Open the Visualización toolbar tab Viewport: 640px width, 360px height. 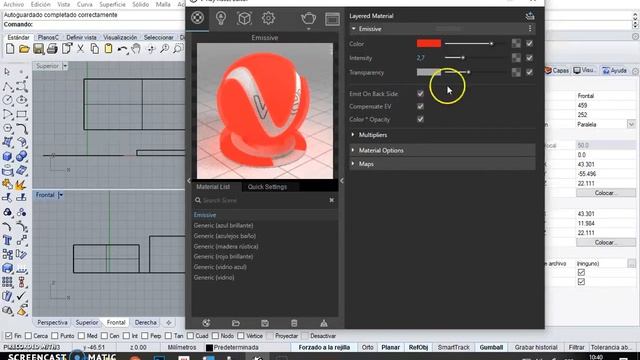click(x=120, y=37)
